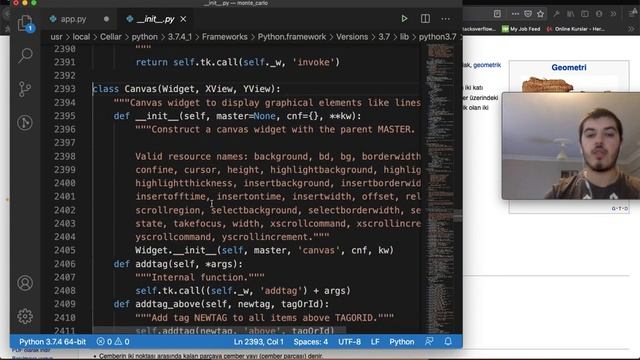Follow the 'Geometri' heading link in browser
640x360 pixels.
tap(569, 67)
